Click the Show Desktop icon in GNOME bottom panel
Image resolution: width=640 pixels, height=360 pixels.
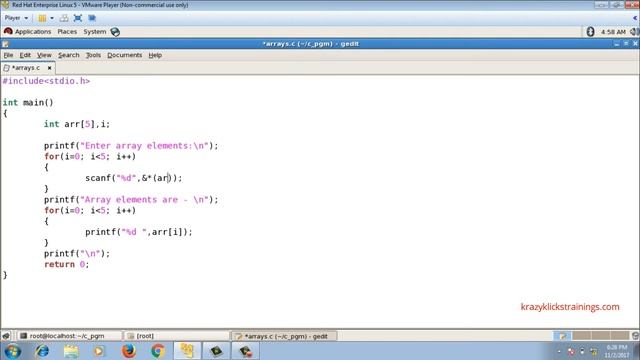point(6,336)
